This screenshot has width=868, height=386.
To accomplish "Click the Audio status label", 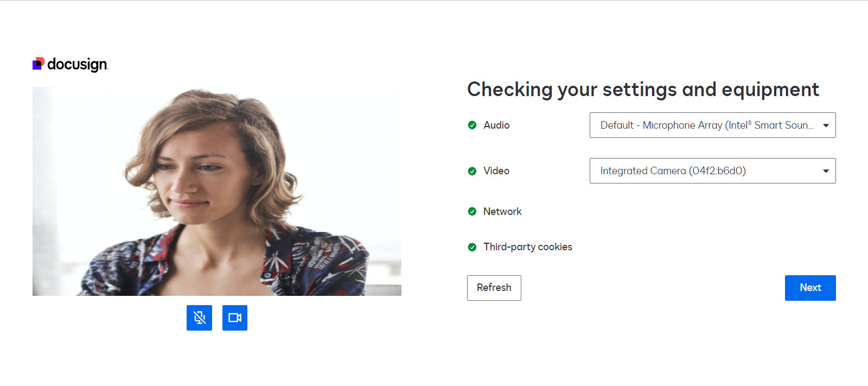I will pos(496,125).
